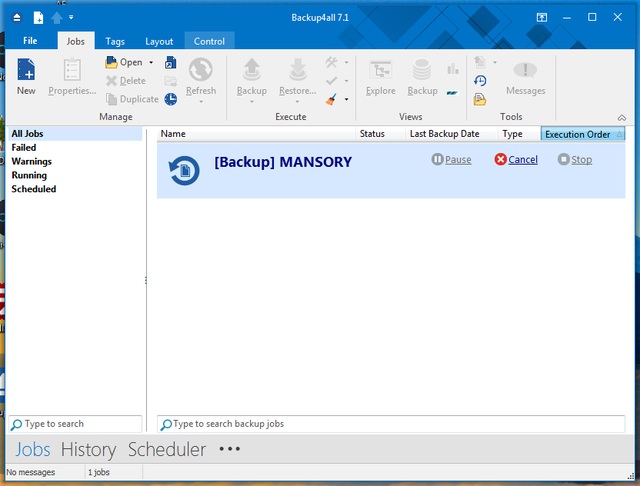Cancel the MANSORY backup job
Viewport: 640px width, 486px height.
[x=516, y=160]
